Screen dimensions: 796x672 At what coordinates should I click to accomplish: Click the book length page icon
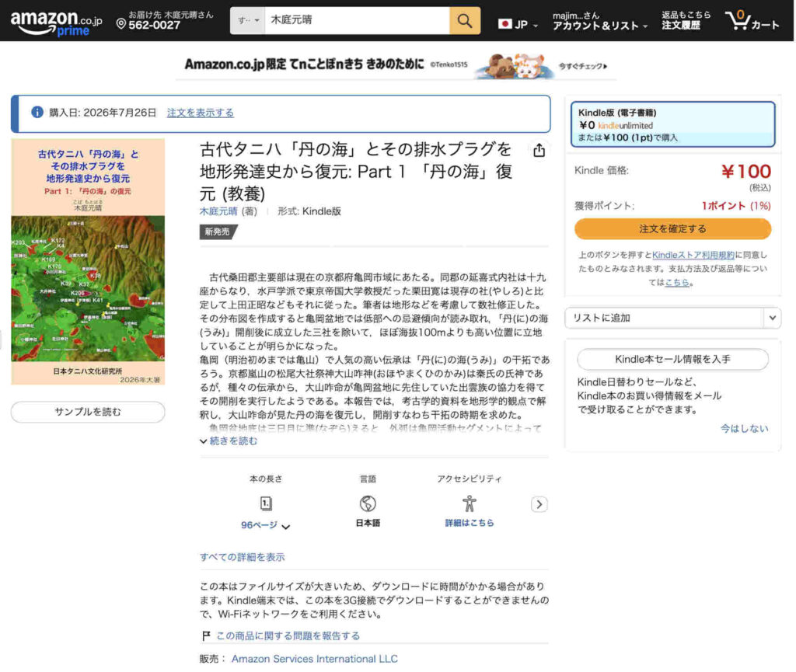tap(266, 503)
